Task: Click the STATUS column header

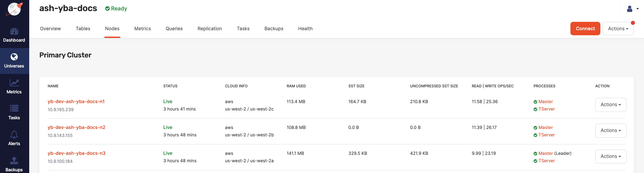Action: 170,86
